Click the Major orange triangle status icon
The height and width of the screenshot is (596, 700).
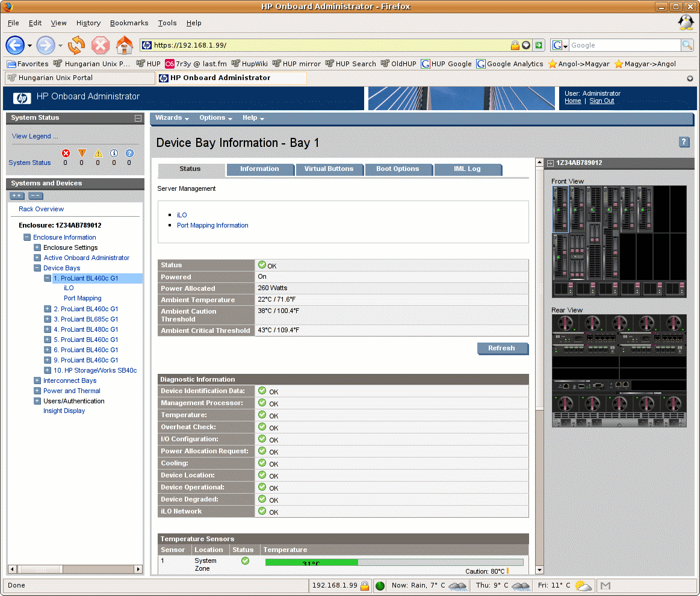[x=82, y=153]
